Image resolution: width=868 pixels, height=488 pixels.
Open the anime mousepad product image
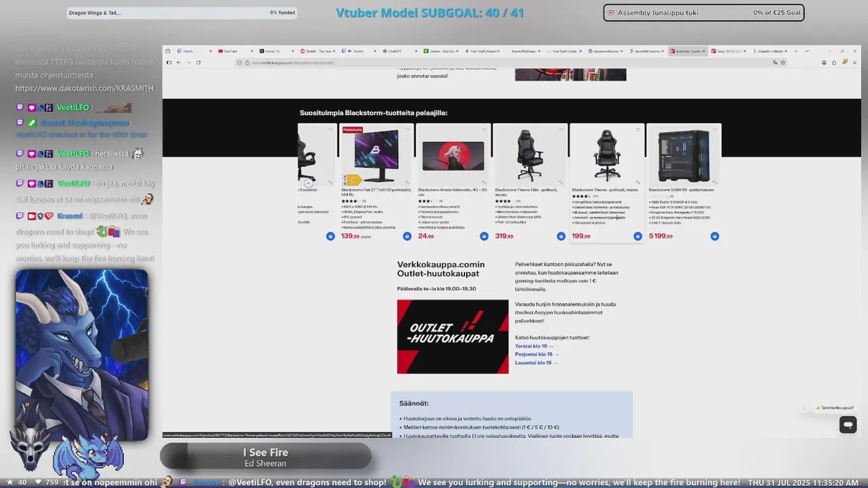click(x=453, y=156)
